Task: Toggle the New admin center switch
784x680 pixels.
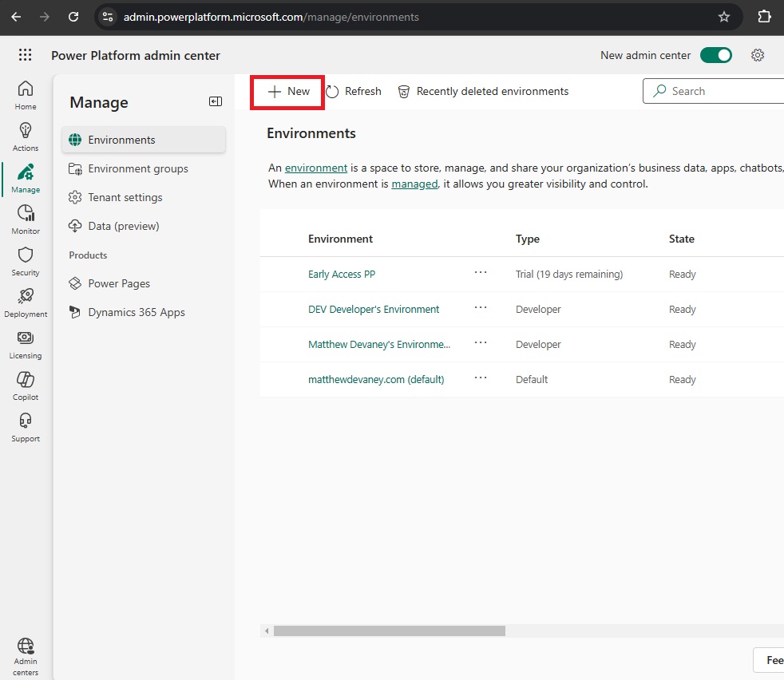Action: pos(715,55)
